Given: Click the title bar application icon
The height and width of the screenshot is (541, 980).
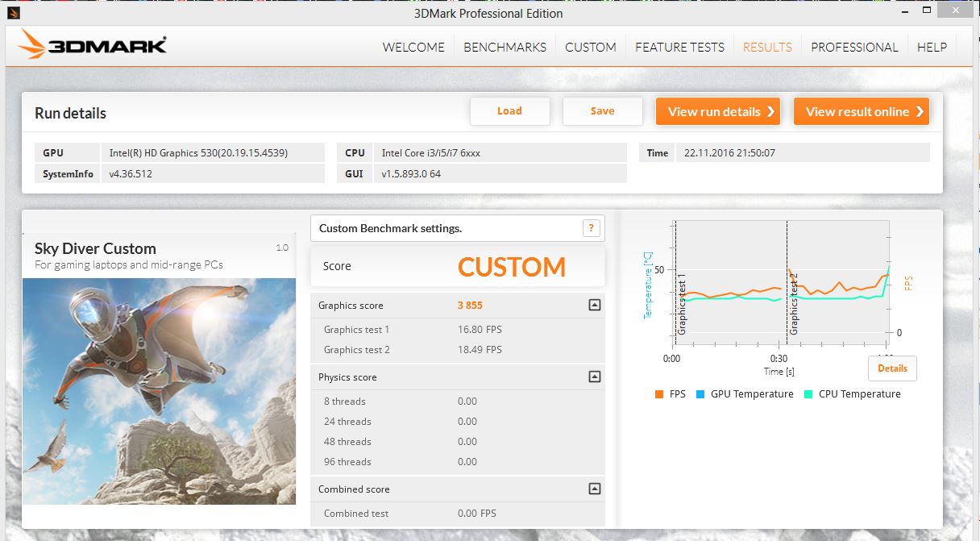Looking at the screenshot, I should click(x=12, y=13).
